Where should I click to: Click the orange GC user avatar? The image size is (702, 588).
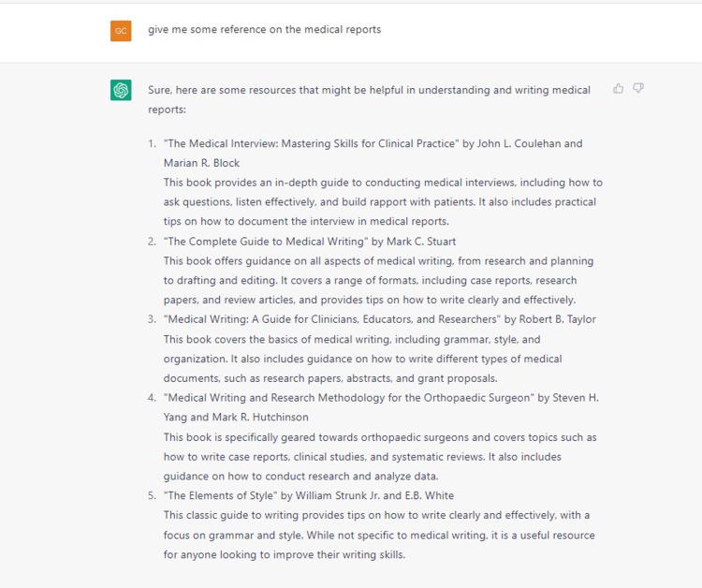pos(121,30)
